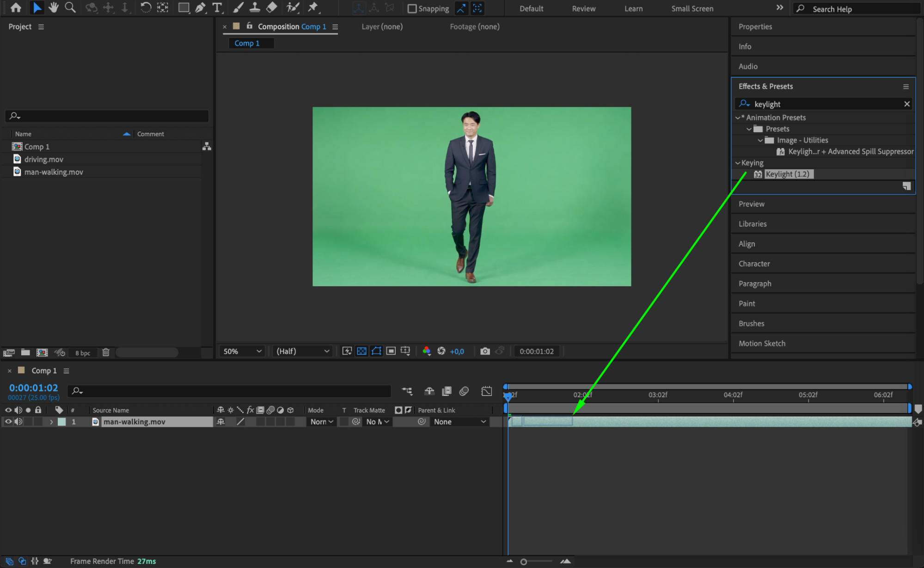Open the Layer (none) viewer tab

click(382, 27)
